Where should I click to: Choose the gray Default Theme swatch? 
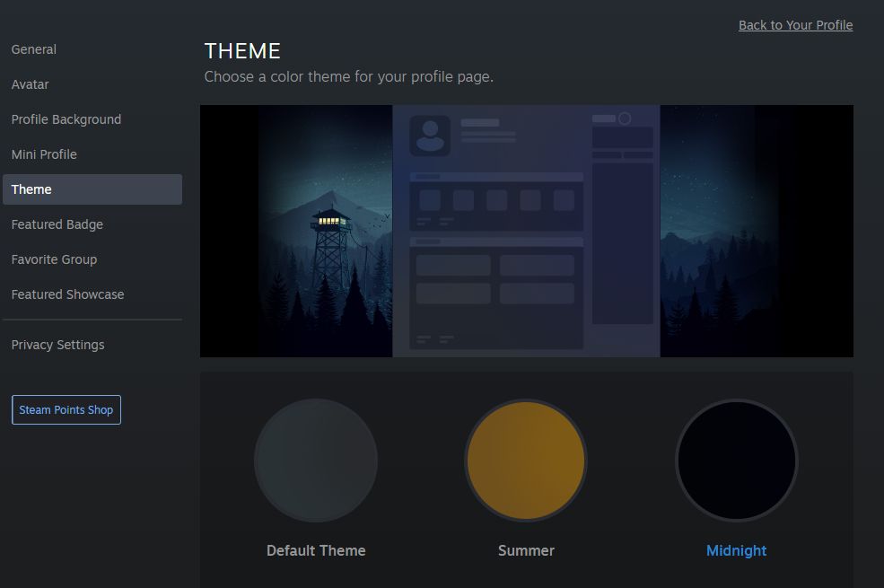tap(316, 461)
